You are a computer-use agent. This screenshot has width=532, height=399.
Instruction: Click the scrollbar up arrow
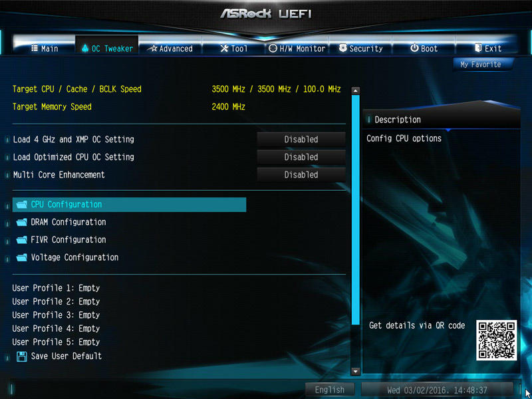[355, 90]
